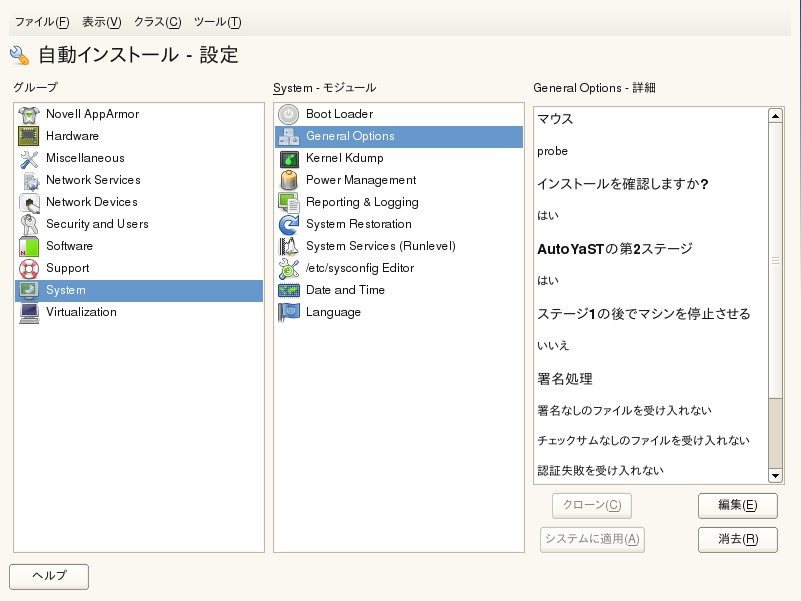Click the Language flag icon
Screen dimensions: 801x601
(x=289, y=312)
